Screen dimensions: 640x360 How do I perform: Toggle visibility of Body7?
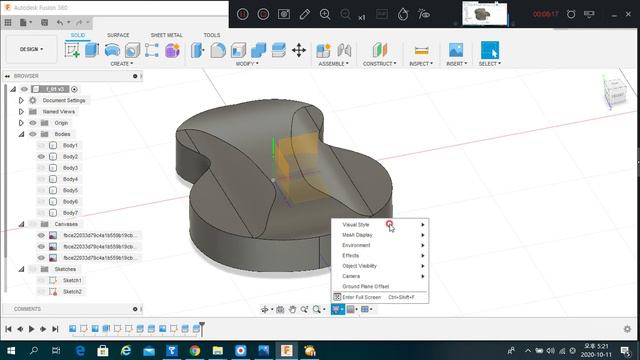click(41, 213)
